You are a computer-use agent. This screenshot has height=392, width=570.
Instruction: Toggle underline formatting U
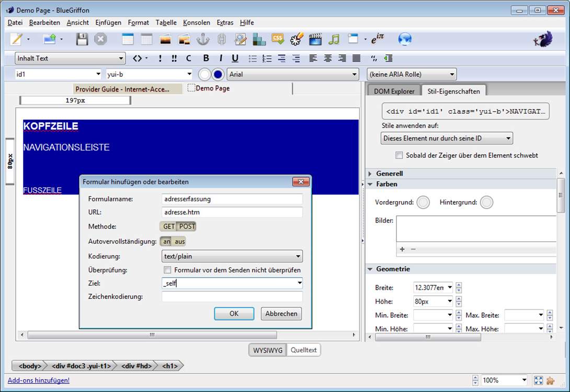click(235, 58)
